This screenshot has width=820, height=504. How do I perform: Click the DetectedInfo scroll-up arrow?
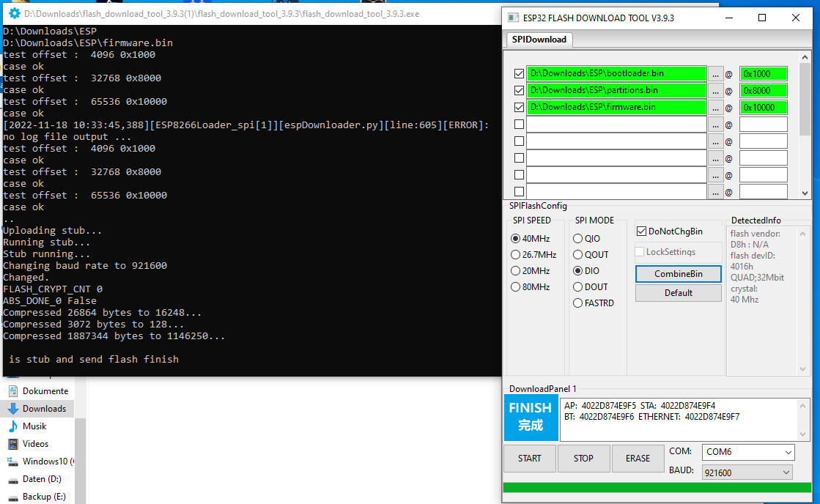802,234
